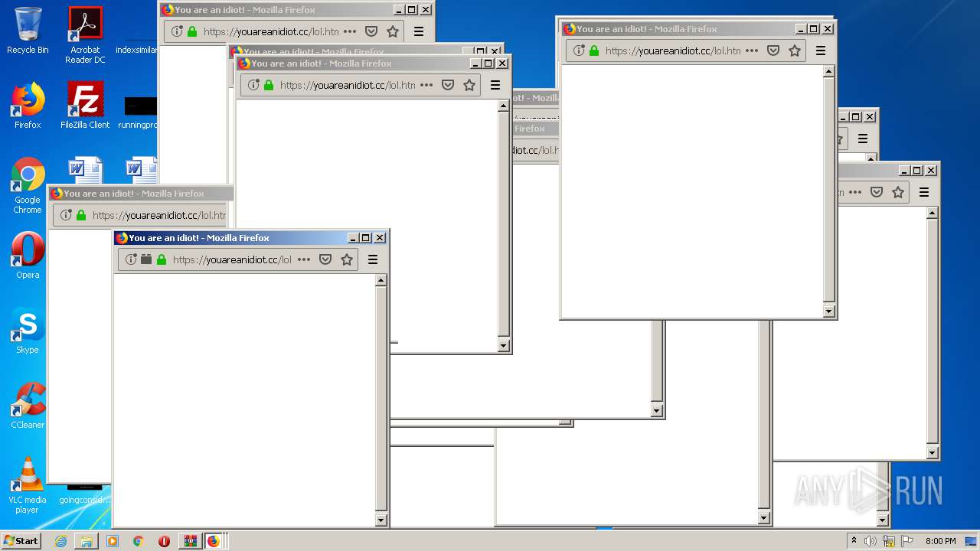This screenshot has height=551, width=980.
Task: Bookmark page in the upper-right-center Firefox window
Action: pyautogui.click(x=795, y=51)
